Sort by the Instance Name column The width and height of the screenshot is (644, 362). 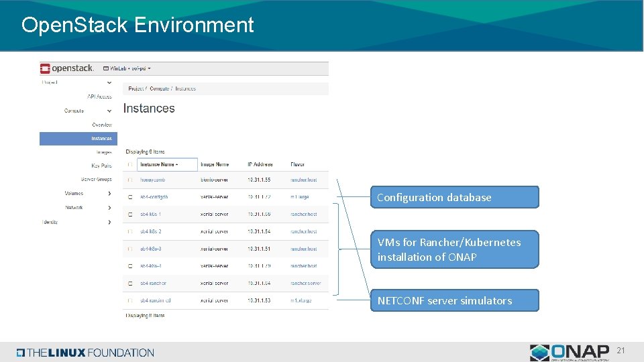167,165
